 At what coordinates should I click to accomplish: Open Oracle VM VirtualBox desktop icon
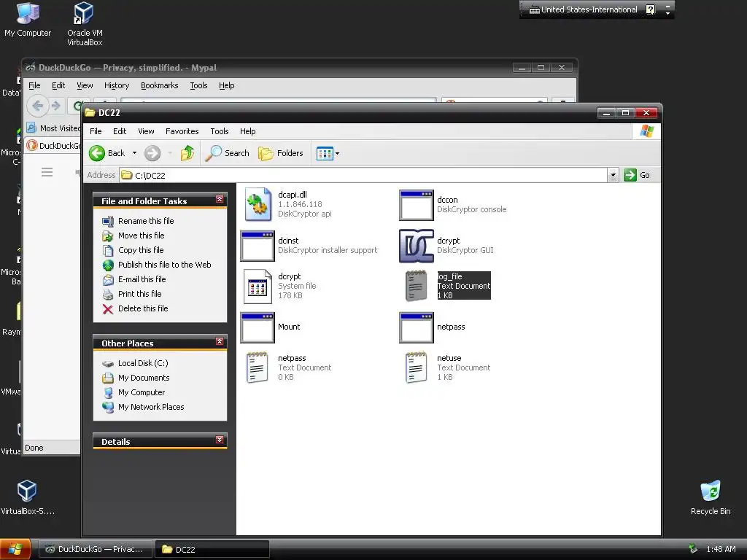85,24
